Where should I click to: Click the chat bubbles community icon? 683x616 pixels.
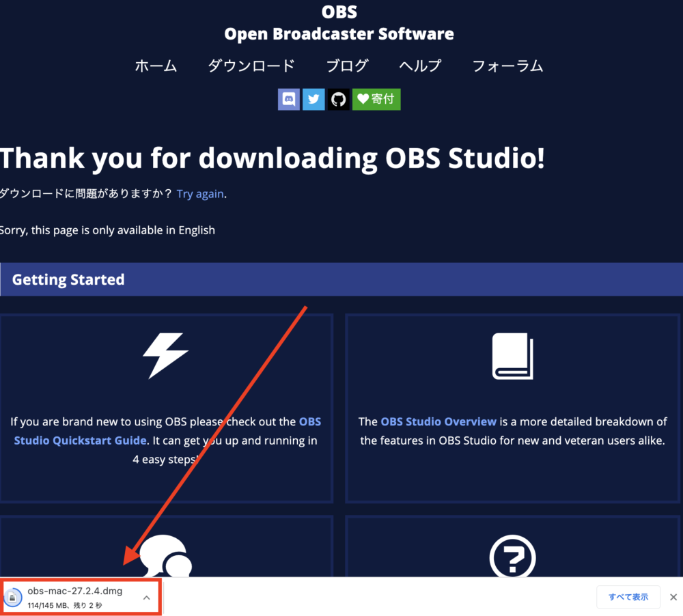click(166, 556)
